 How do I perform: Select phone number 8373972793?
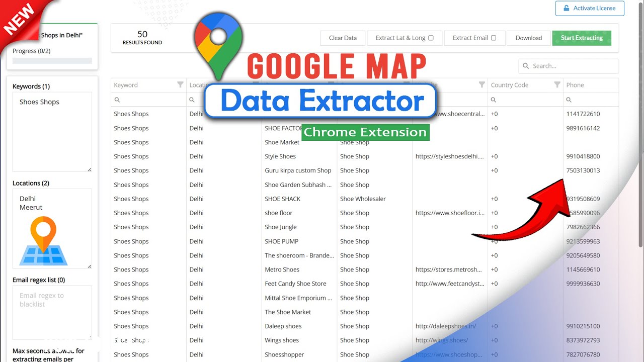tap(583, 340)
